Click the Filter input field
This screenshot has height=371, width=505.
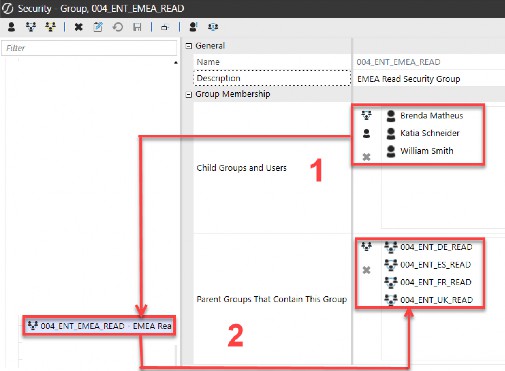tap(89, 48)
